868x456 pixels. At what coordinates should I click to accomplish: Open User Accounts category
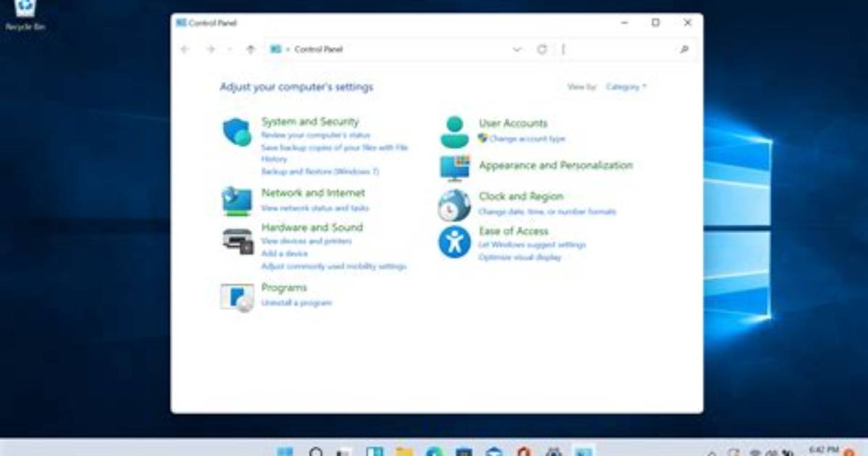click(x=512, y=123)
